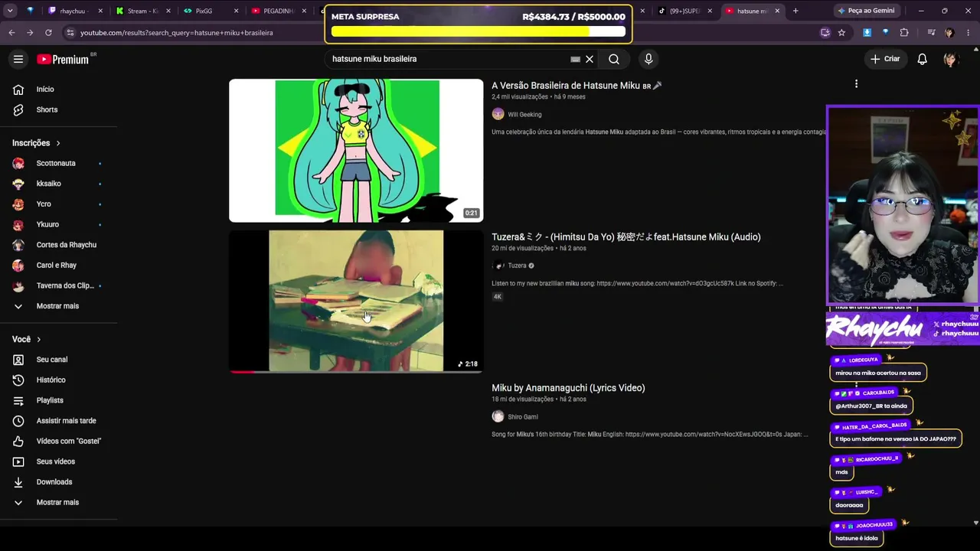Open the YouTube account avatar menu
Image resolution: width=980 pixels, height=551 pixels.
point(951,59)
